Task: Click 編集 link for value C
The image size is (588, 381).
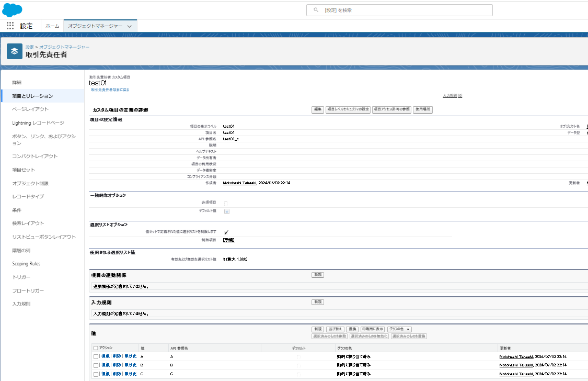Action: 106,374
